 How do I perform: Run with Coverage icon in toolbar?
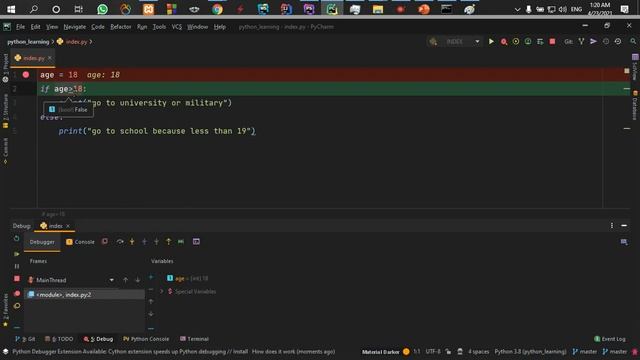[516, 42]
